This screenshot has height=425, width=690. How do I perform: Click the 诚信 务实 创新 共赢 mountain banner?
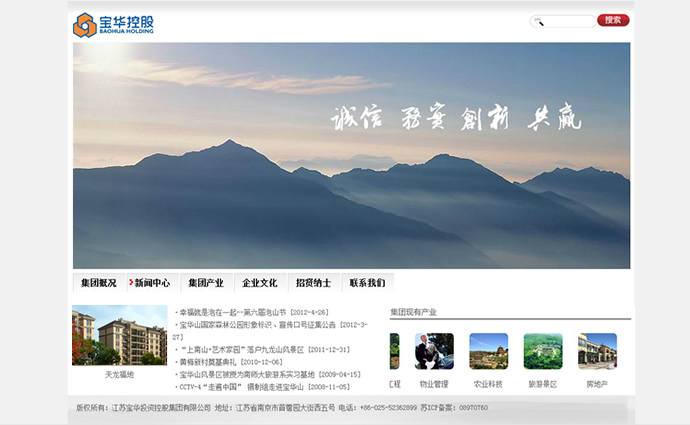351,155
